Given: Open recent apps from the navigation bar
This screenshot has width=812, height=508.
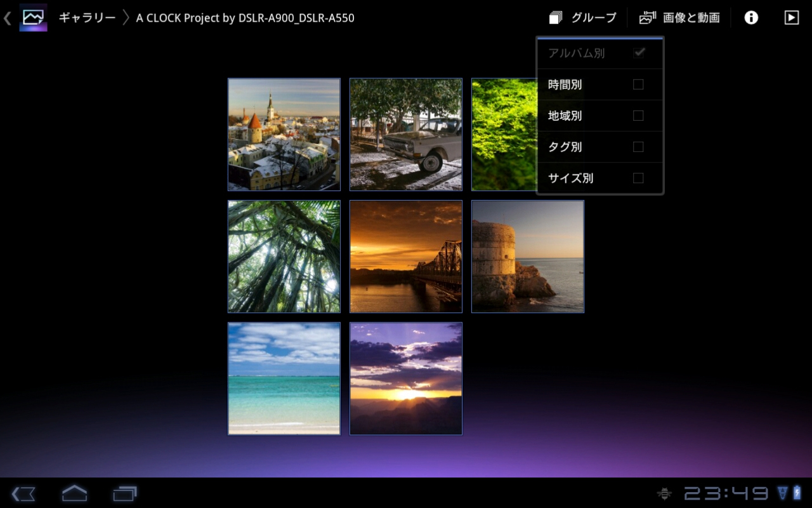Looking at the screenshot, I should click(124, 493).
